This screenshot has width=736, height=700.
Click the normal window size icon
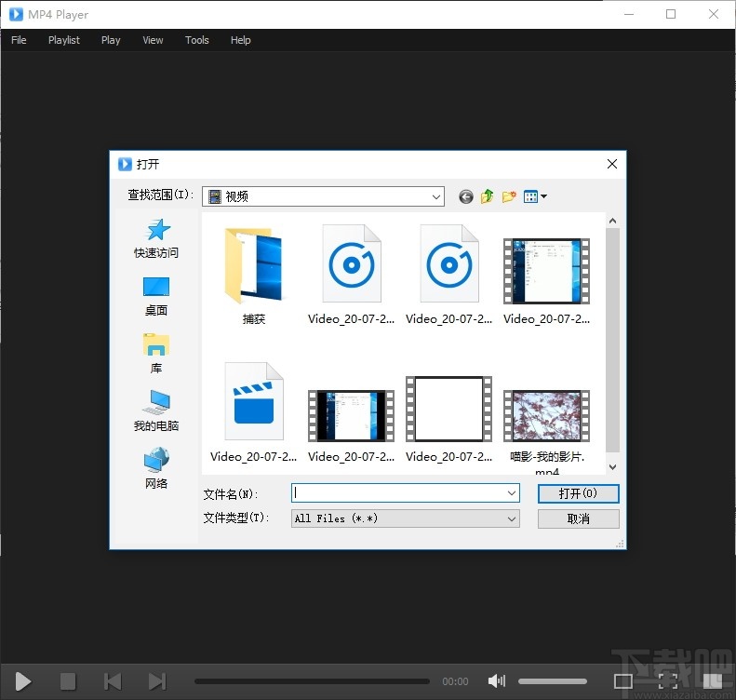(623, 680)
